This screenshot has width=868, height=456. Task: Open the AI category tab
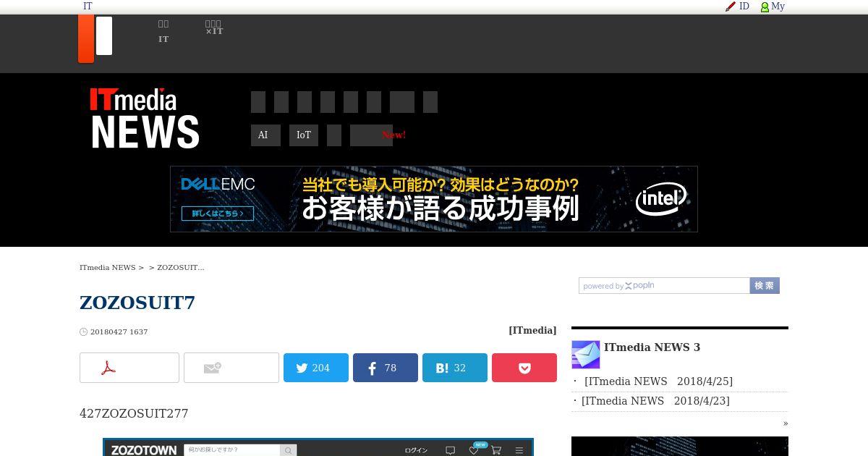pos(265,135)
